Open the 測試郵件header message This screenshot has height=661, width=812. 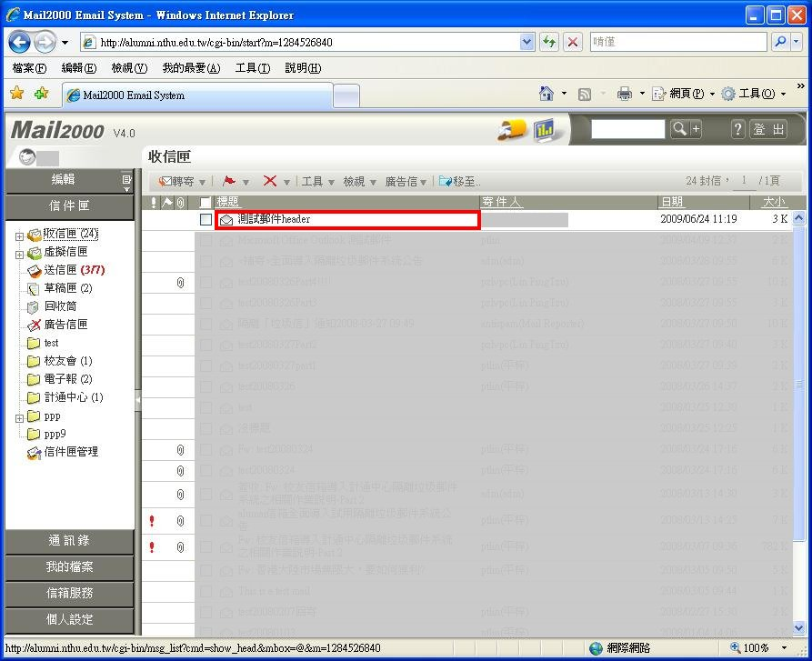274,219
